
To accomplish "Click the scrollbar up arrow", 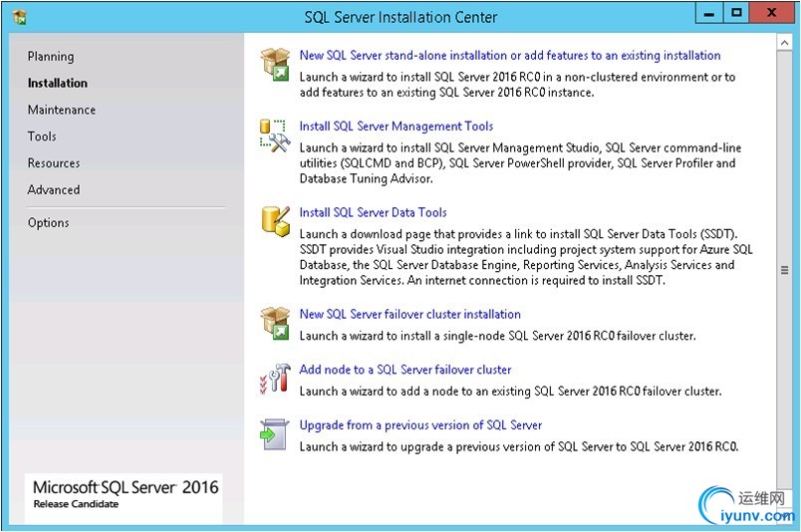I will click(x=784, y=43).
